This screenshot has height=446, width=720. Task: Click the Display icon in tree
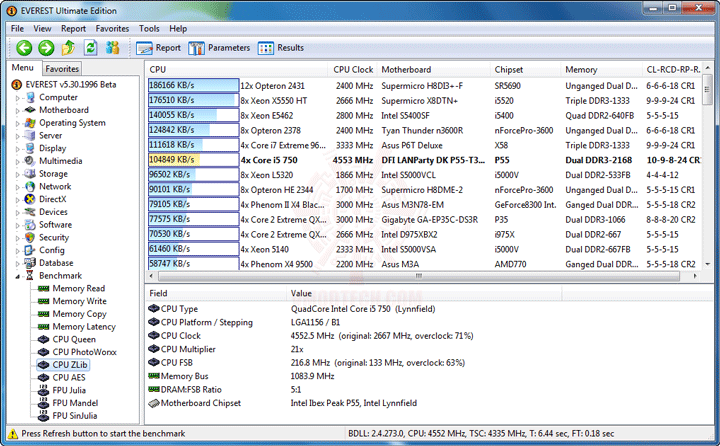pos(30,148)
